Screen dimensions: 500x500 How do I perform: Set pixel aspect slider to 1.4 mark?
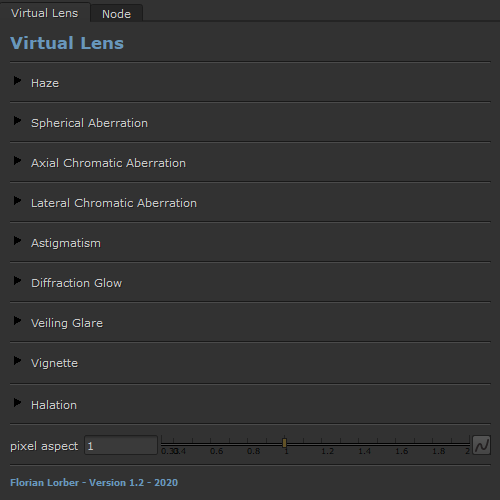(x=359, y=443)
